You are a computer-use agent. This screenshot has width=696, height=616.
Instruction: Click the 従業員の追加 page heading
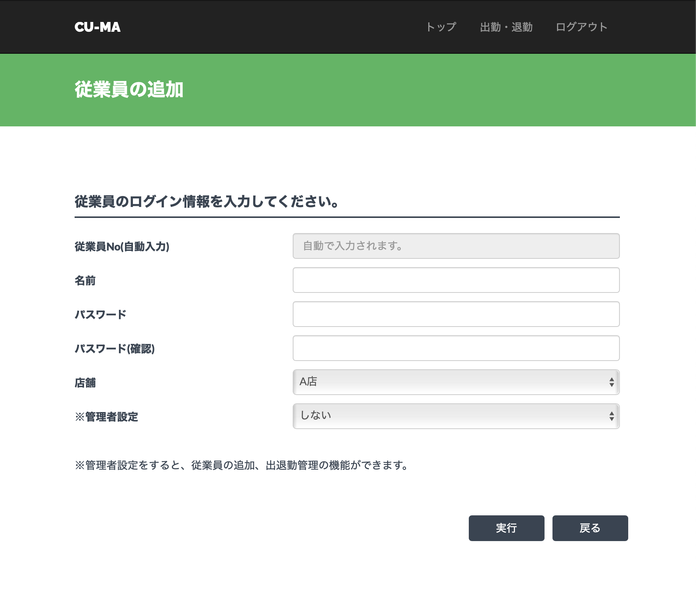point(129,90)
